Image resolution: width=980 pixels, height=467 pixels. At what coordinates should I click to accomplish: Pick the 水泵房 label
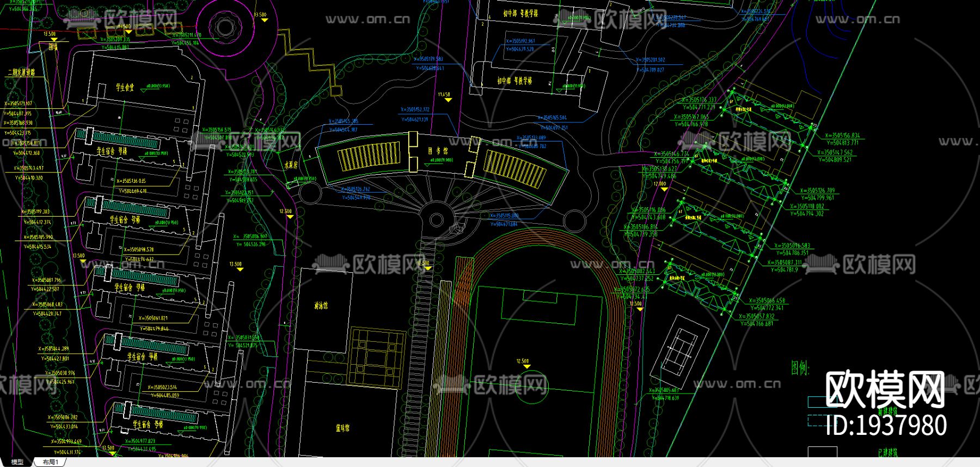coord(291,165)
